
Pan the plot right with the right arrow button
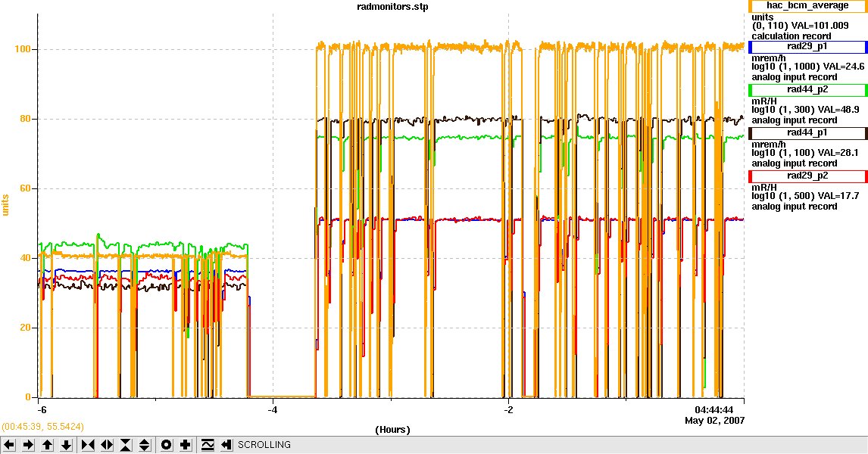click(28, 445)
